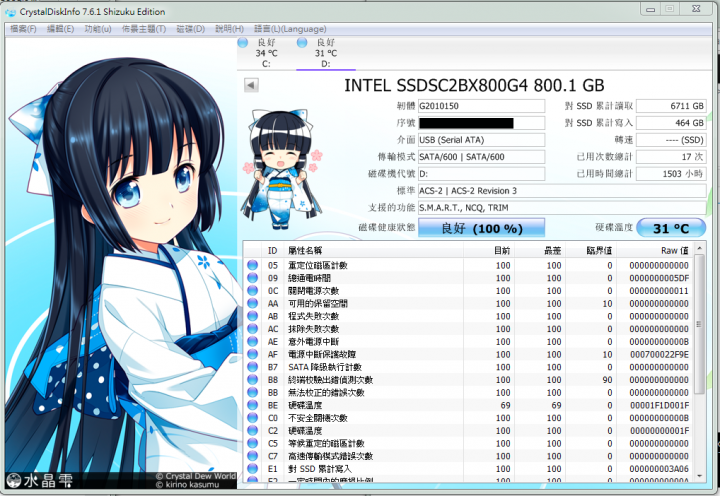The image size is (720, 496).
Task: Click the Raw 值 column header
Action: pos(655,250)
